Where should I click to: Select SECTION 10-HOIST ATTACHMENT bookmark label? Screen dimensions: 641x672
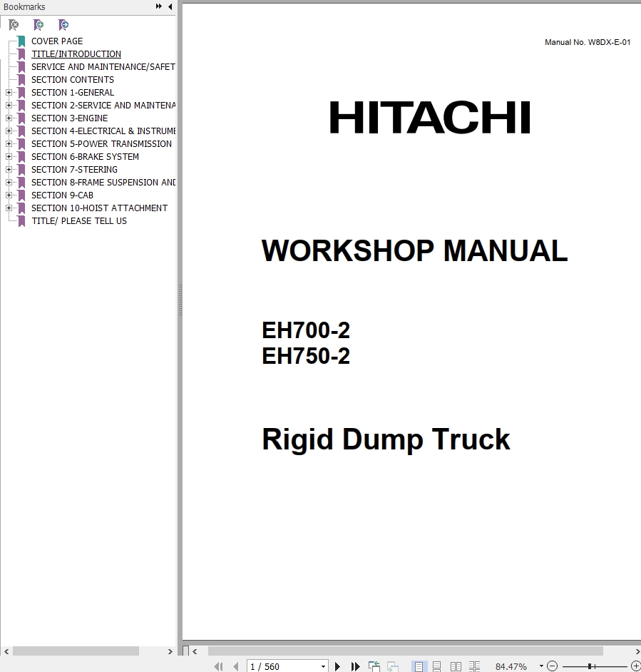point(99,208)
